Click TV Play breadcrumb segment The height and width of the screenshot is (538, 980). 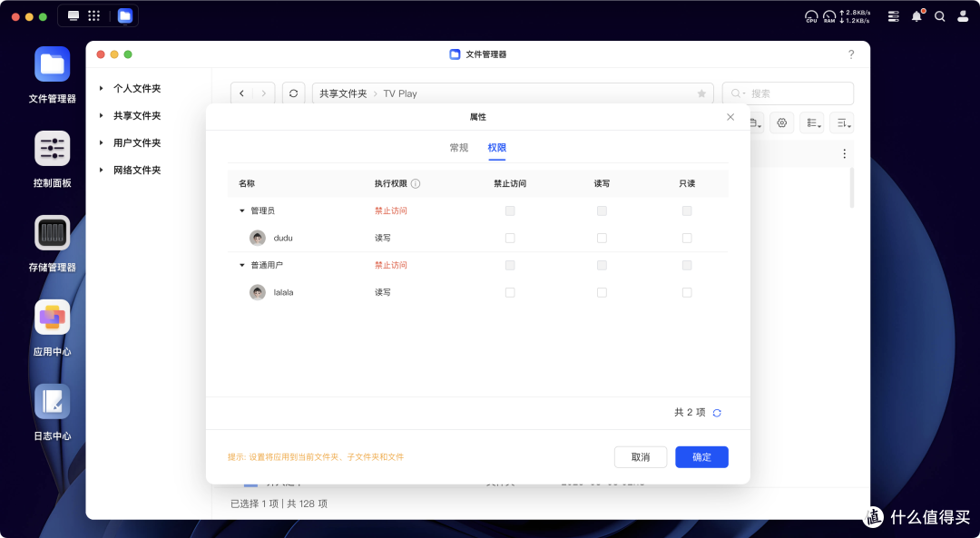tap(400, 93)
